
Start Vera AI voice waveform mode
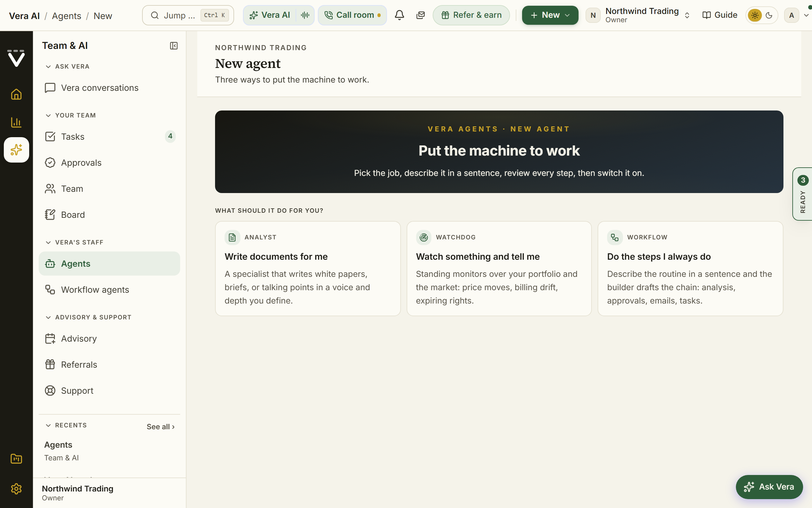click(305, 15)
